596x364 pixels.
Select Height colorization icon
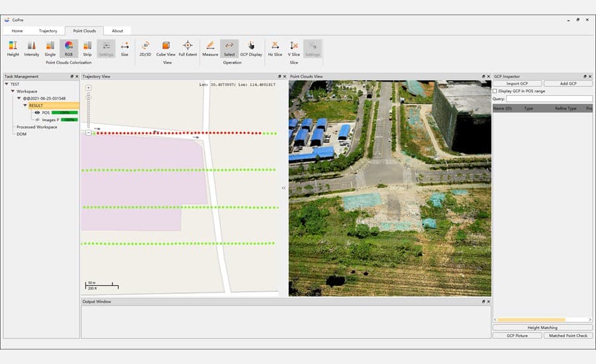pyautogui.click(x=13, y=46)
